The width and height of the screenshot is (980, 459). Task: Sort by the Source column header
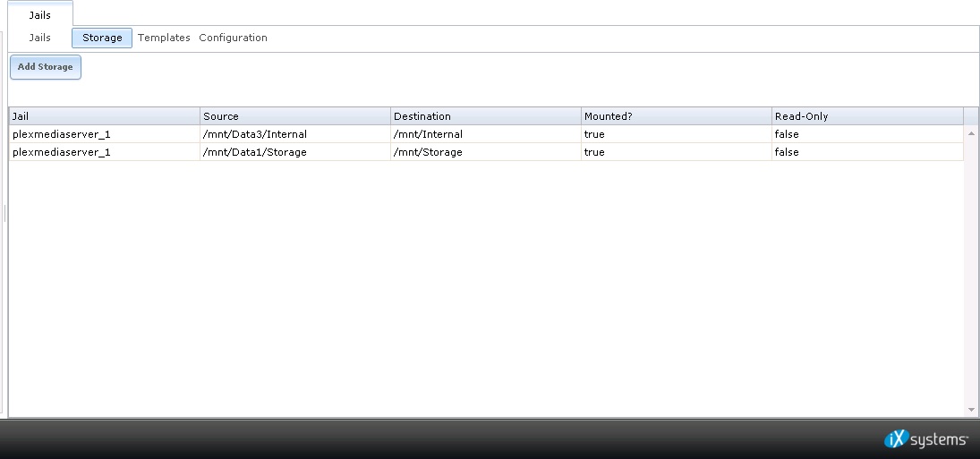[295, 116]
